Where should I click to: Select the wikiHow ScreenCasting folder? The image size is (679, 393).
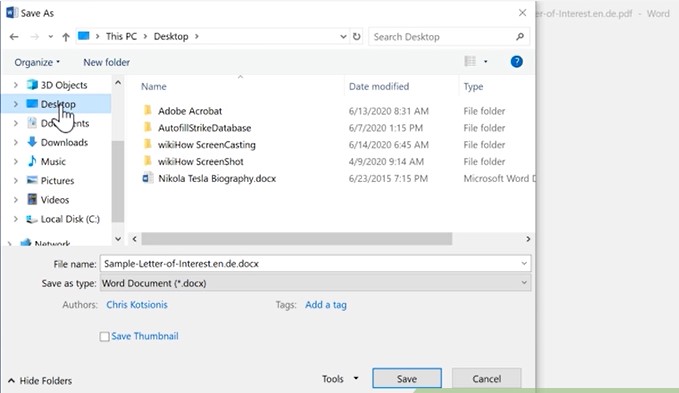pos(207,145)
